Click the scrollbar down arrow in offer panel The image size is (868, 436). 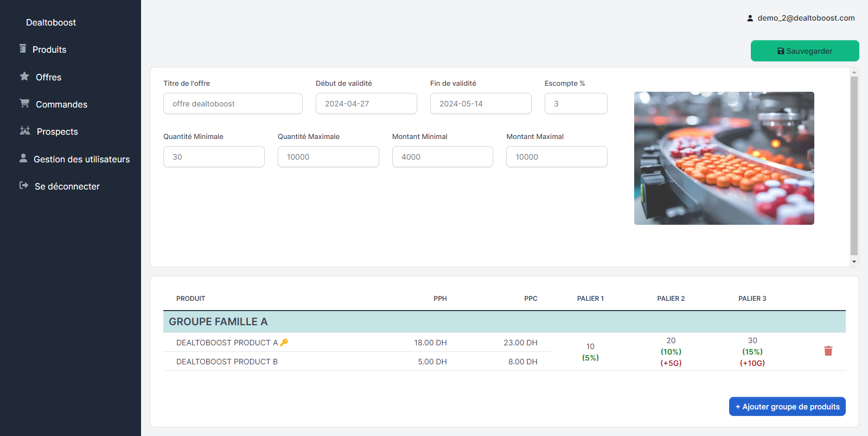pyautogui.click(x=854, y=262)
